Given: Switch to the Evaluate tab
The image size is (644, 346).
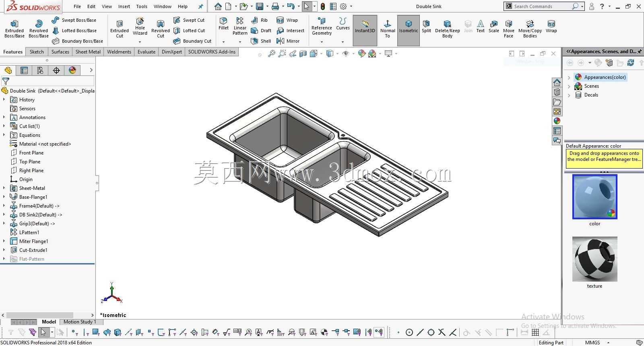Looking at the screenshot, I should coord(147,52).
